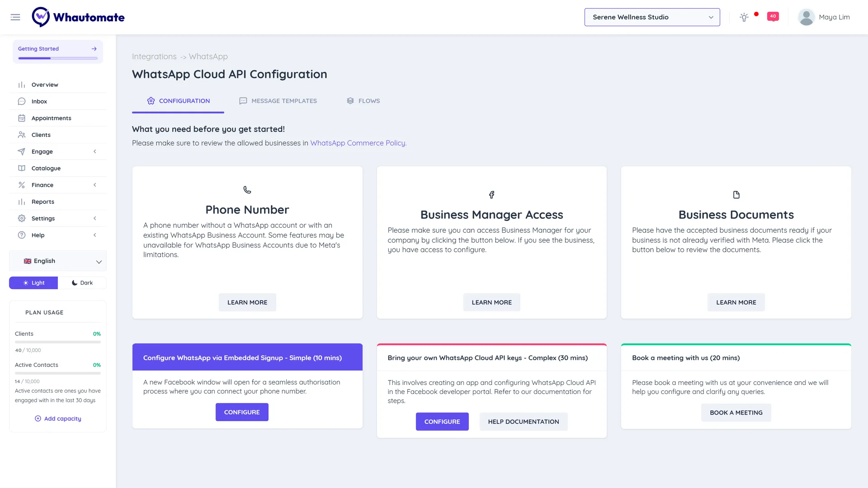Expand the Finance sidebar menu
Viewport: 868px width, 488px height.
tap(58, 185)
